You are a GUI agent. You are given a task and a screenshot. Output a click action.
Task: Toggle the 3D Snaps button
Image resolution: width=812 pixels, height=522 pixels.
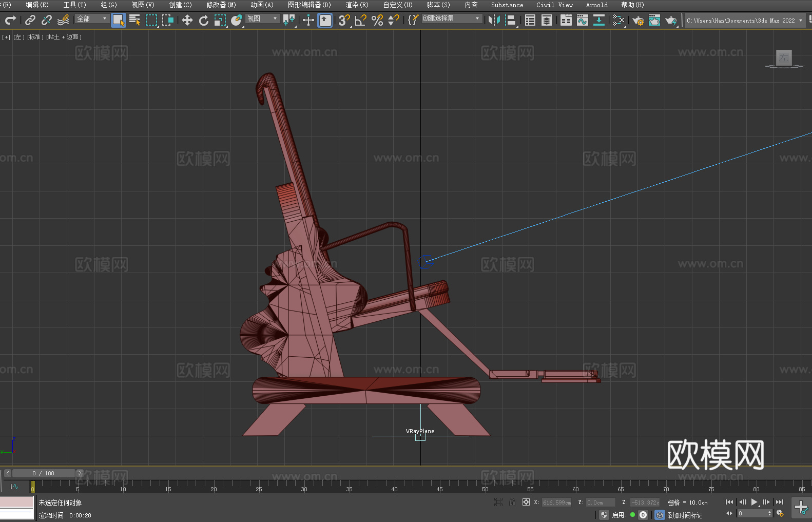tap(344, 20)
